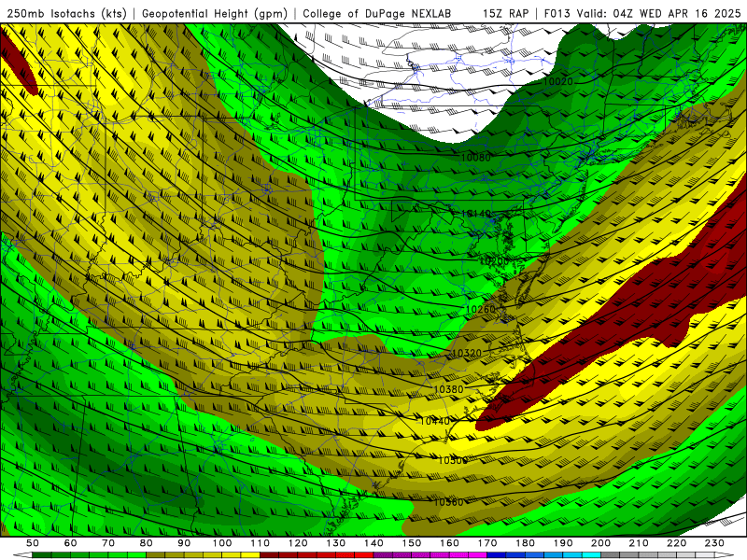Click the dark maroon swatch at 110 kts
Viewport: 747px width, 560px height.
[x=269, y=555]
